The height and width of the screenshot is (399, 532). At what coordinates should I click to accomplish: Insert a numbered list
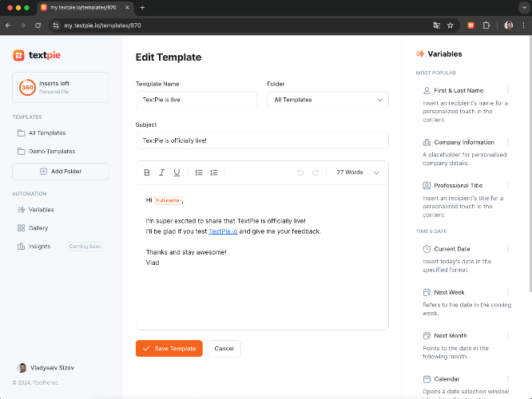tap(214, 172)
